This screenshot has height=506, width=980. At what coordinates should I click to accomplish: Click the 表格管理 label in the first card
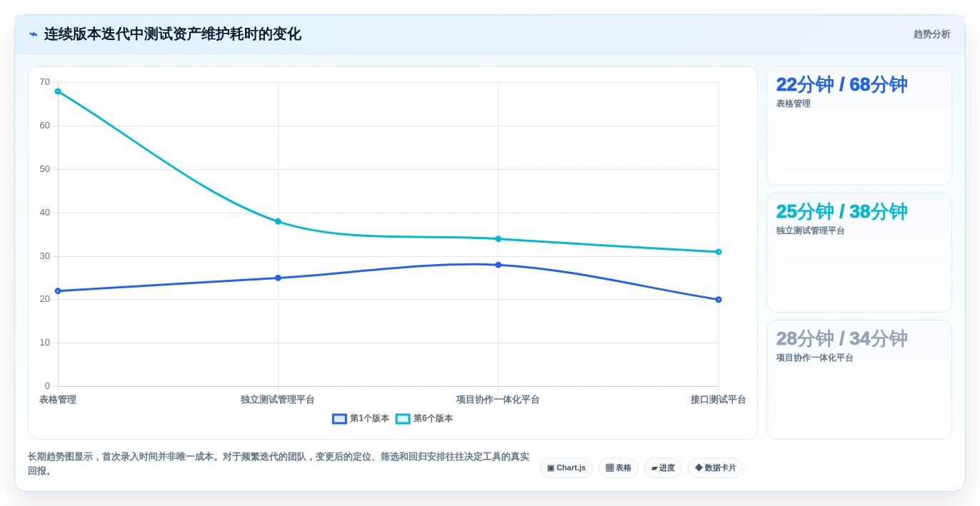(x=794, y=103)
